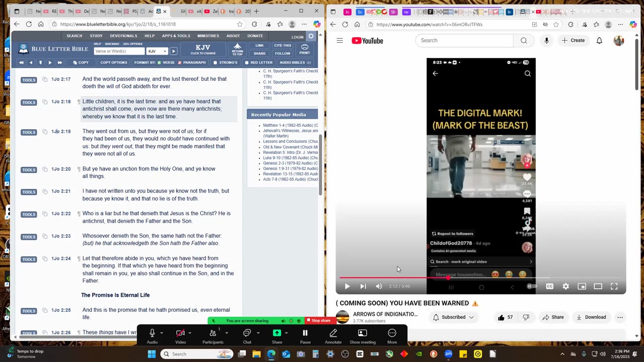
Task: Expand the KJV version dropdown
Action: (157, 51)
